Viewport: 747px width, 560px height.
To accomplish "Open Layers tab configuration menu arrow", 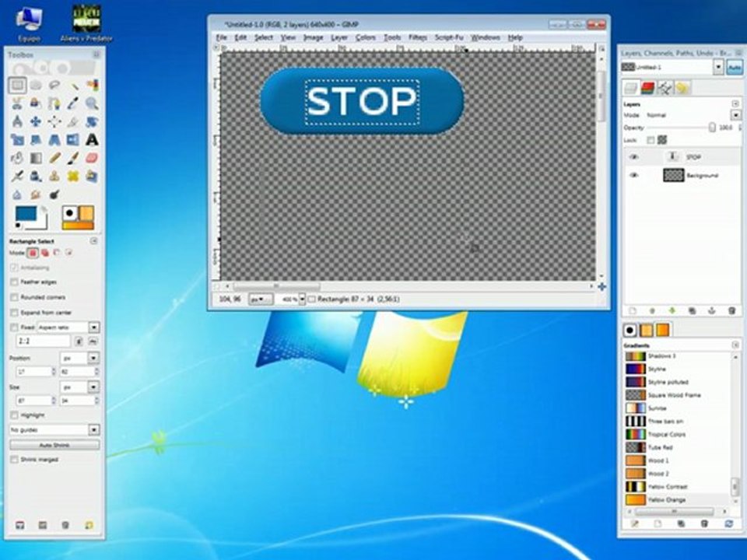I will coord(735,103).
